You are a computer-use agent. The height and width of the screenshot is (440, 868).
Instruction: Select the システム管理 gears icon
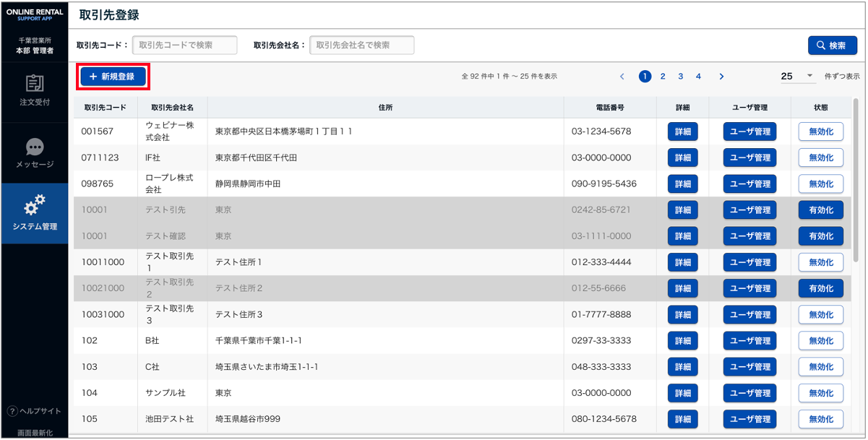pyautogui.click(x=35, y=206)
